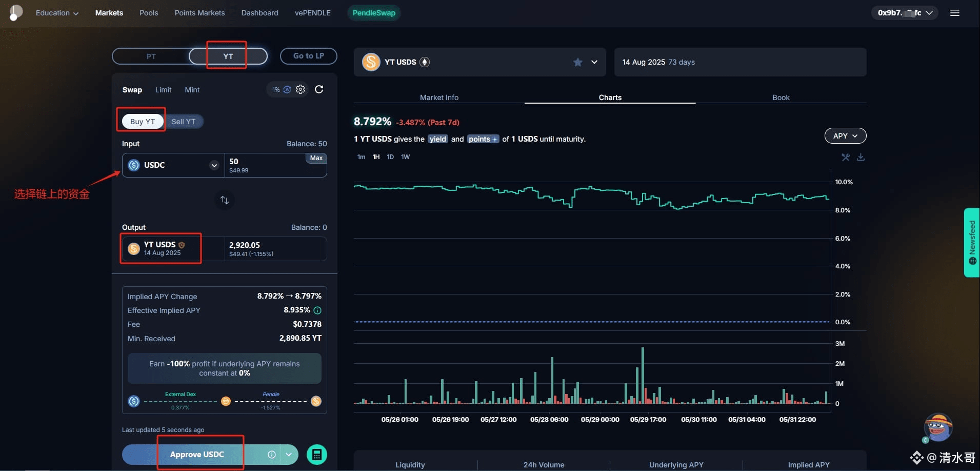Expand YT USDS market selector chevron

[x=594, y=62]
